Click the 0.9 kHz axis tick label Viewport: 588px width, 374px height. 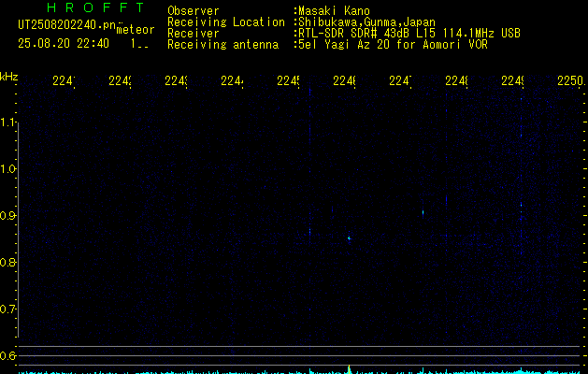pyautogui.click(x=7, y=216)
